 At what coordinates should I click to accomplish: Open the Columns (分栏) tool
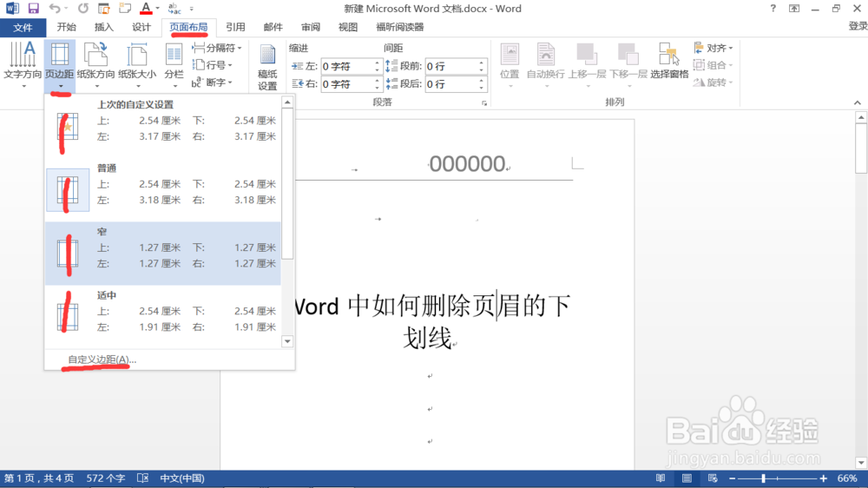[x=174, y=65]
